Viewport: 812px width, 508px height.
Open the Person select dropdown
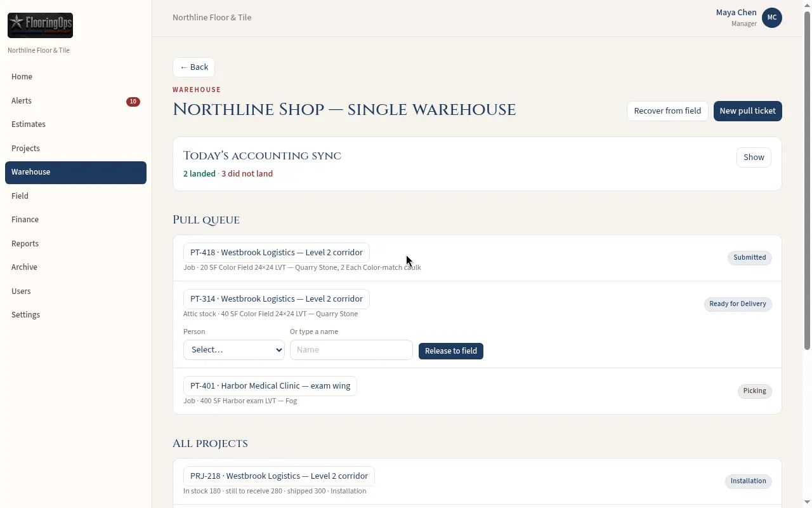[x=234, y=350]
